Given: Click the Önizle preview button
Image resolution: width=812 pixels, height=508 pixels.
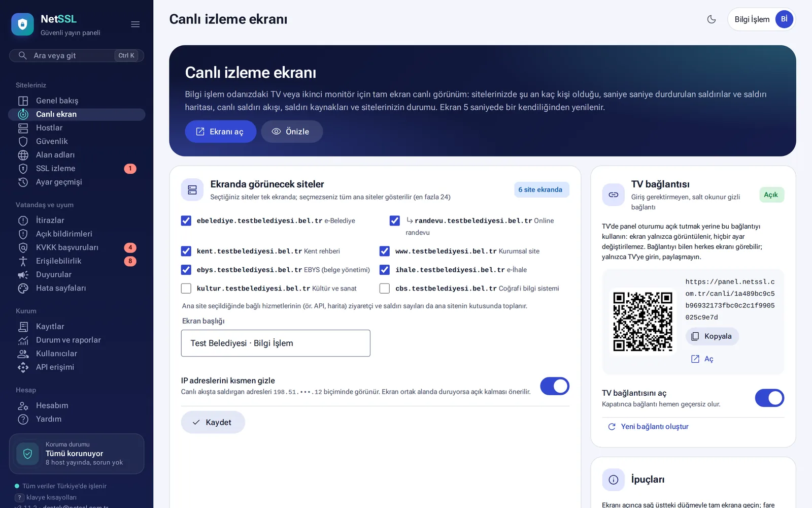Looking at the screenshot, I should [x=292, y=132].
